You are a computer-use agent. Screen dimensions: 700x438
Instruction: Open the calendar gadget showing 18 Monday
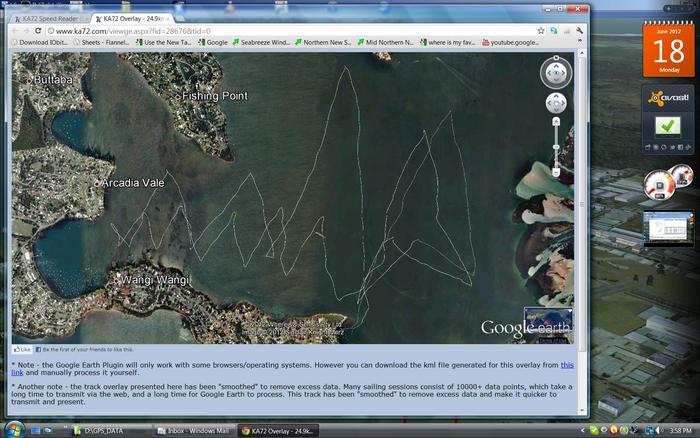(667, 51)
